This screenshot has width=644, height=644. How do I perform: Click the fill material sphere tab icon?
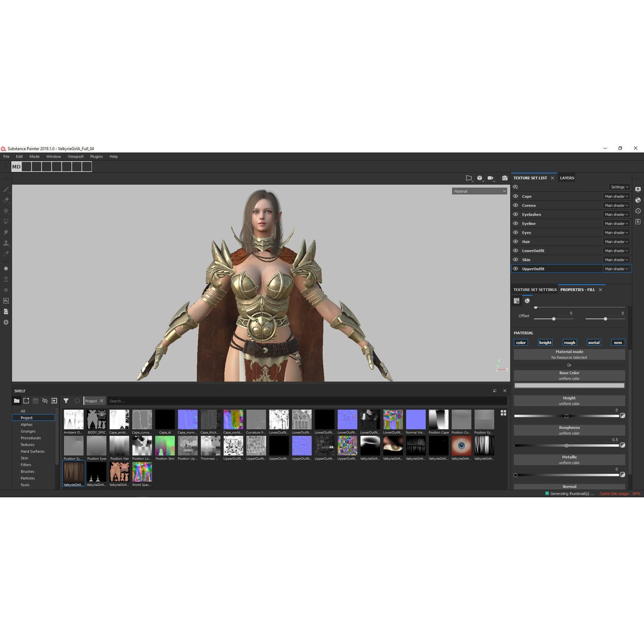527,301
